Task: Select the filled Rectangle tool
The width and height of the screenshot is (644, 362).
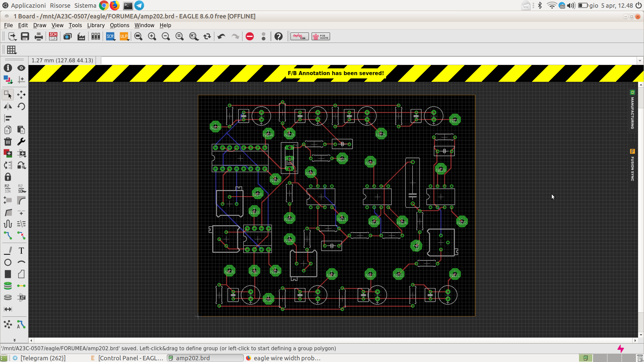Action: pos(8,274)
